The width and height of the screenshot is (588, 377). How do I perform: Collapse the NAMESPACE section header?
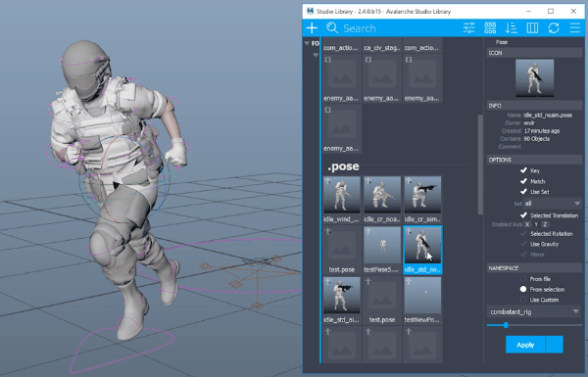coord(534,268)
